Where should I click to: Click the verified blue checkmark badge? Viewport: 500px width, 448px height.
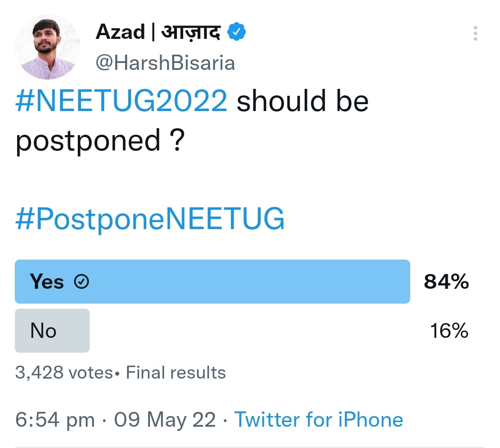coord(237,31)
